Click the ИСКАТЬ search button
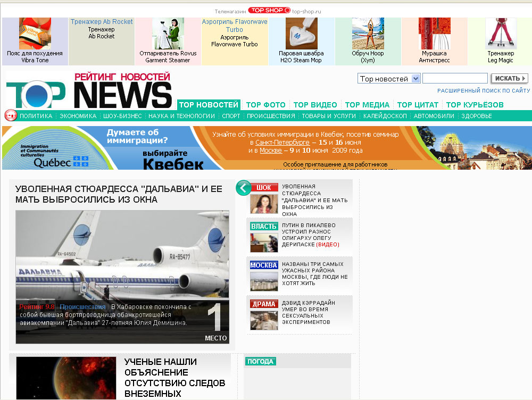Screen dimensions: 532x400 coord(510,78)
